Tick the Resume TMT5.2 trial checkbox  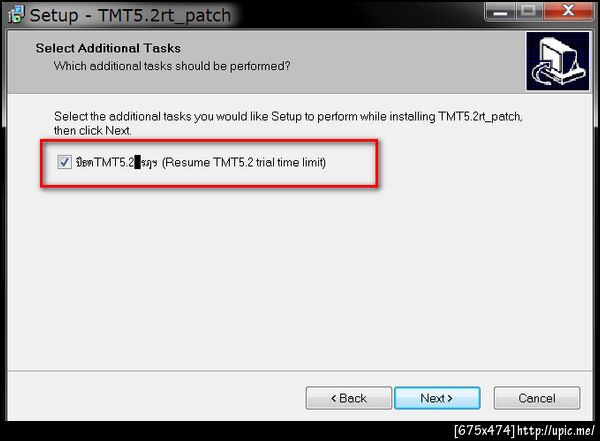tap(64, 162)
